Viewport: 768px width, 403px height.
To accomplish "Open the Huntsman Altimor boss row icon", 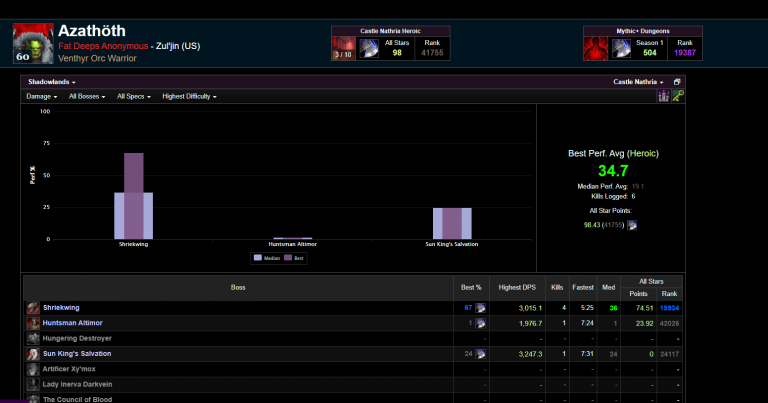I will pos(33,323).
